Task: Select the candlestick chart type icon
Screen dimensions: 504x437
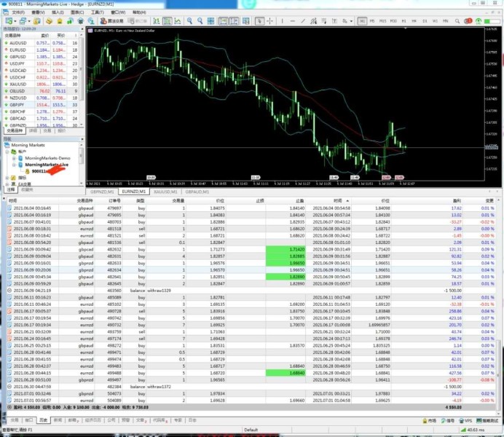Action: [x=167, y=21]
